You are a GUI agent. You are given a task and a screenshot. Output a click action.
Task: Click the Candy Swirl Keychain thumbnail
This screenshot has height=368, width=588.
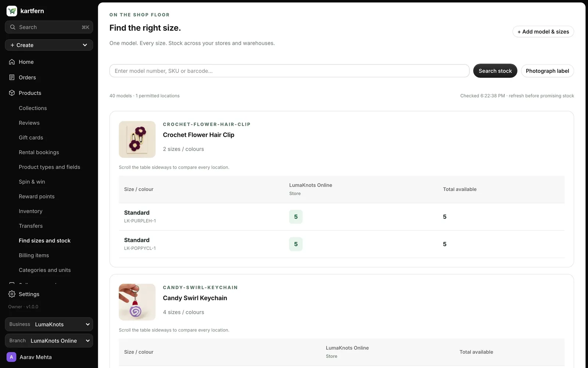(137, 302)
